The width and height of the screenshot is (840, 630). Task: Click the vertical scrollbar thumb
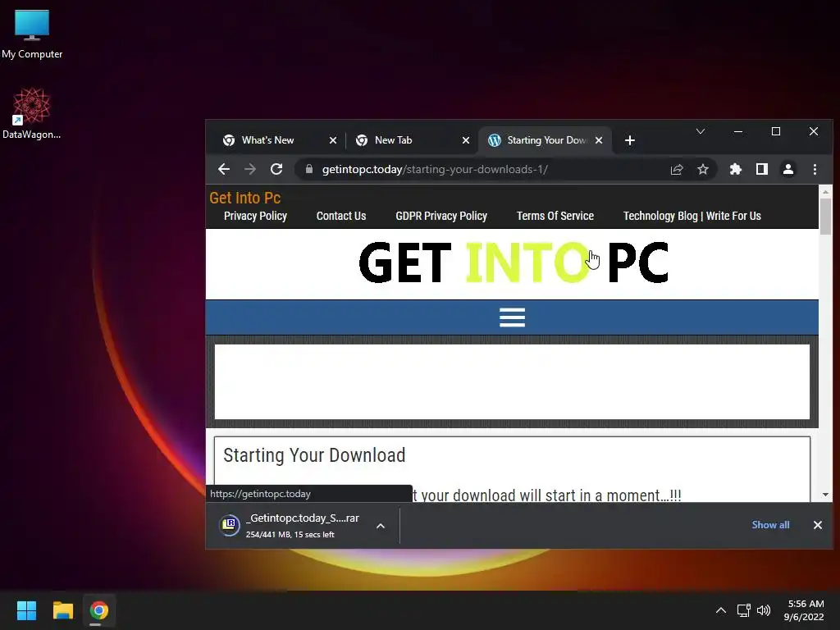tap(825, 217)
